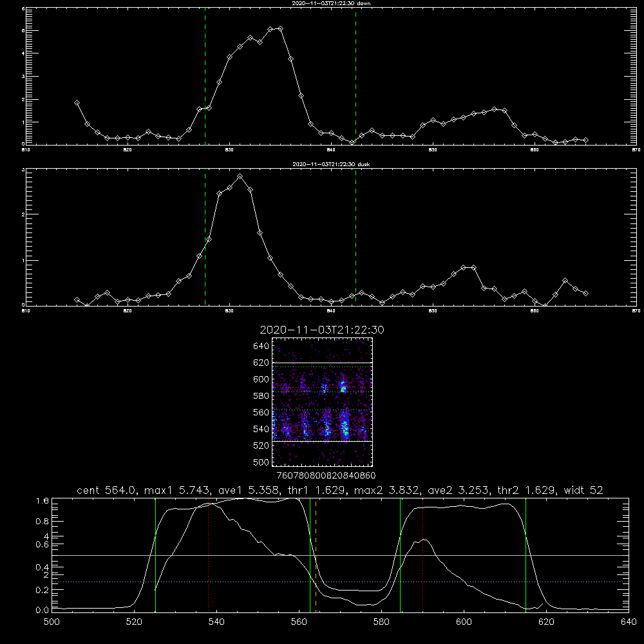Screen dimensions: 644x644
Task: Select the solid green line near 615
Action: coord(526,554)
